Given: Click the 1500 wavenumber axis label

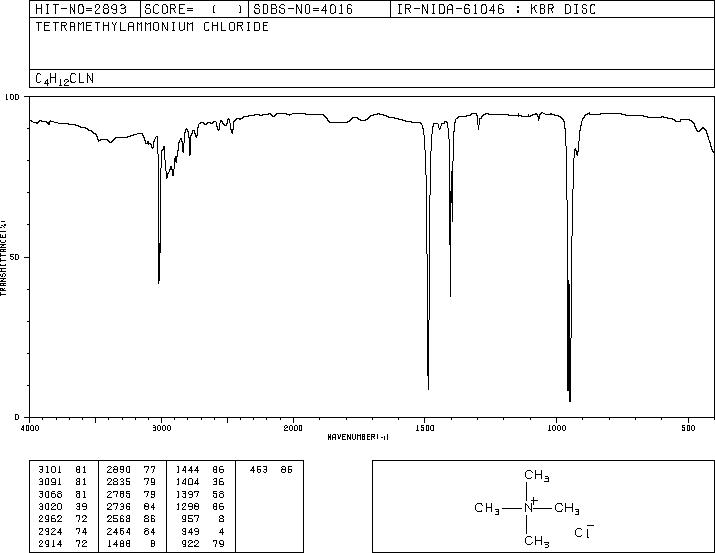Looking at the screenshot, I should point(425,428).
